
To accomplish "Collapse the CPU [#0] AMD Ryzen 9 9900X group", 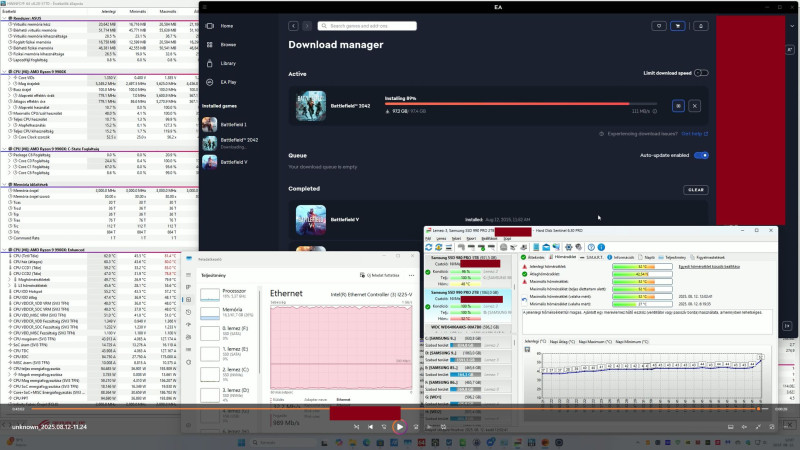I will coord(5,72).
